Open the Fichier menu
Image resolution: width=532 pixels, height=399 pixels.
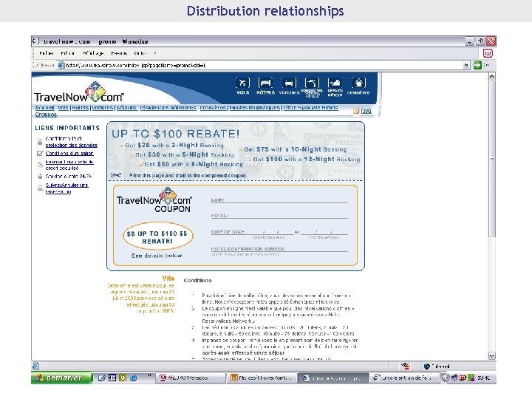47,53
